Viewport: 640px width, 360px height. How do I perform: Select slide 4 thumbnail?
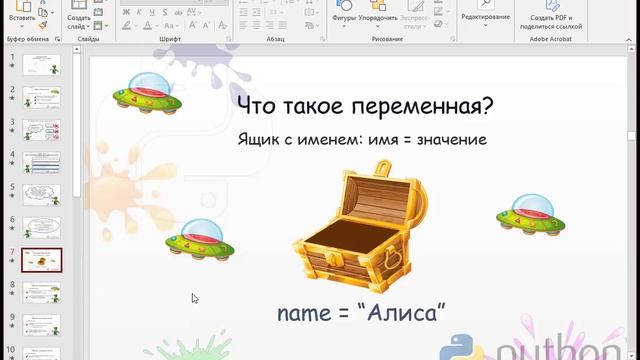42,162
